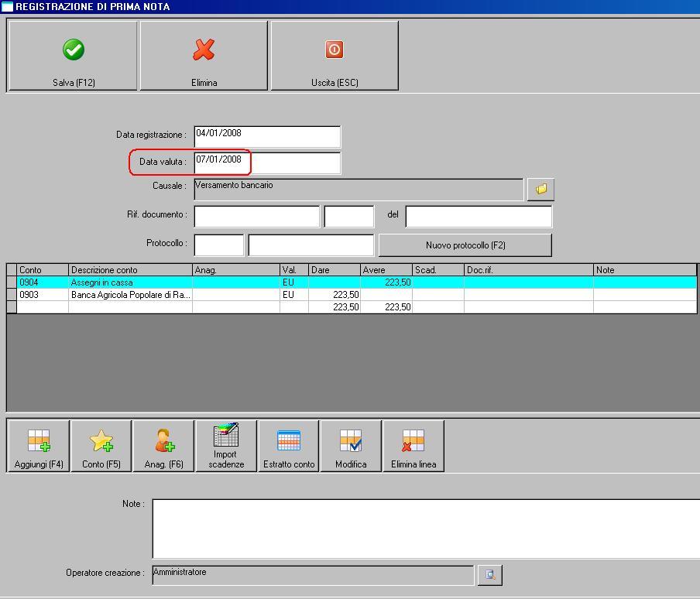The width and height of the screenshot is (700, 599).
Task: Click the Causale field Versamento bancario
Action: coord(359,190)
